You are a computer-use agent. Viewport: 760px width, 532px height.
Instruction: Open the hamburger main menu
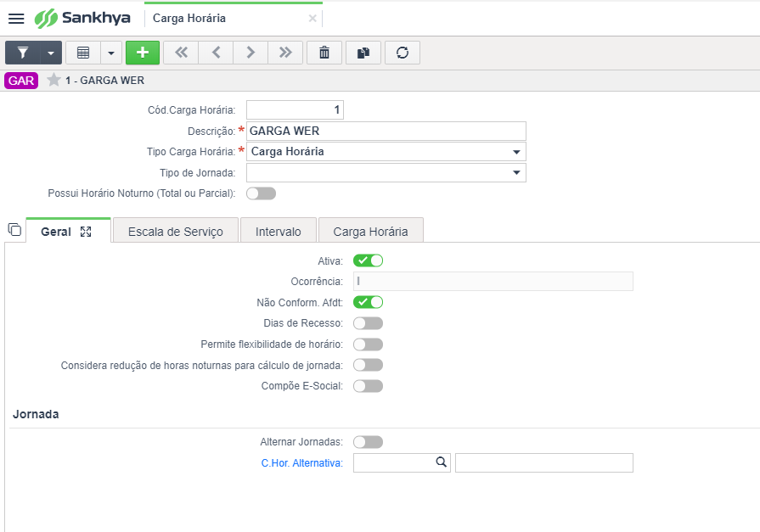point(16,19)
